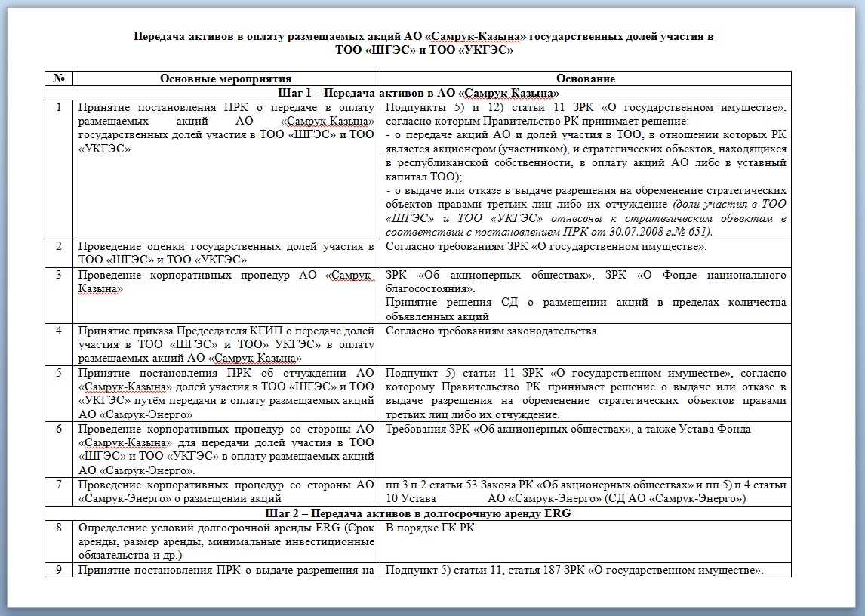Viewport: 865px width, 616px height.
Task: Click cell "Принятие постановления ПРК об отчуждении"
Action: 226,393
